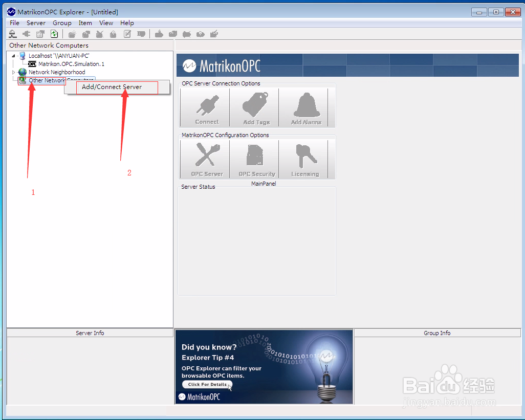Click the Server Status label
Viewport: 525px width, 420px height.
coord(198,187)
